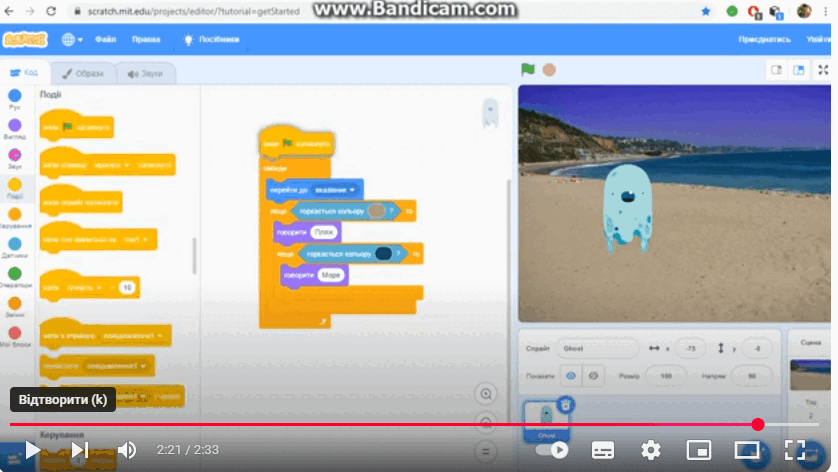Viewport: 838px width, 472px height.
Task: Zoom in on the script workspace
Action: pos(485,394)
